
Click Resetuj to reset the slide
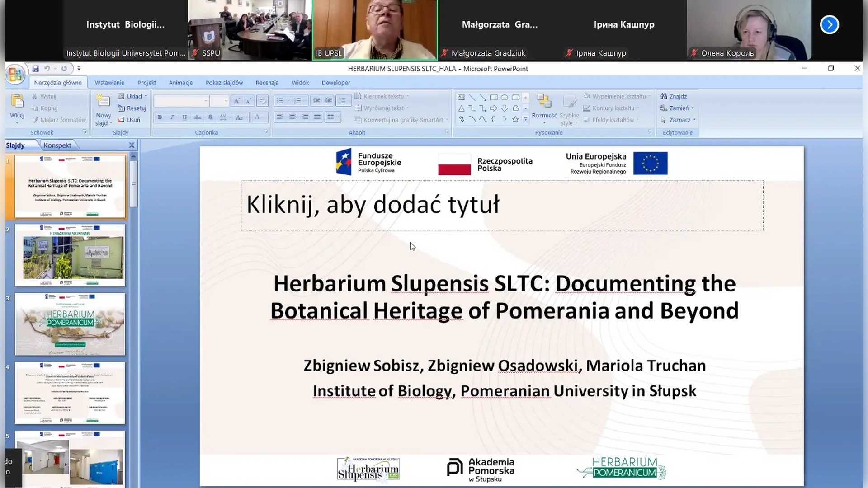(132, 108)
